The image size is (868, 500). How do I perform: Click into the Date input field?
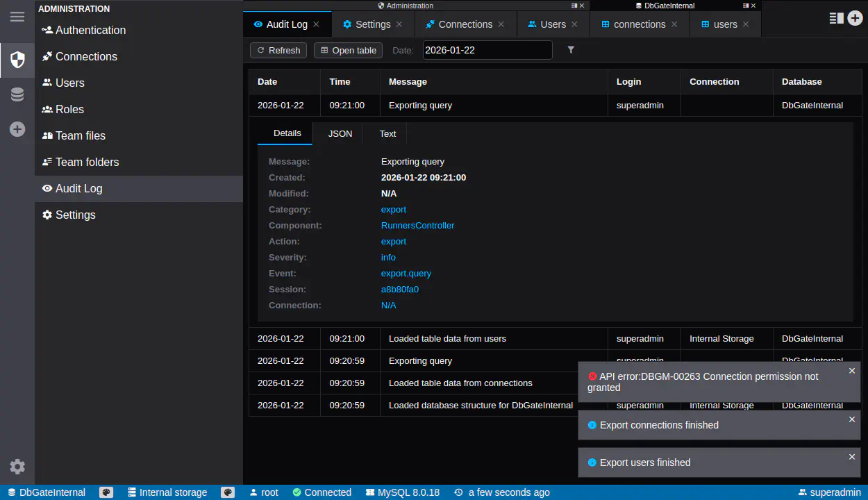[x=487, y=50]
